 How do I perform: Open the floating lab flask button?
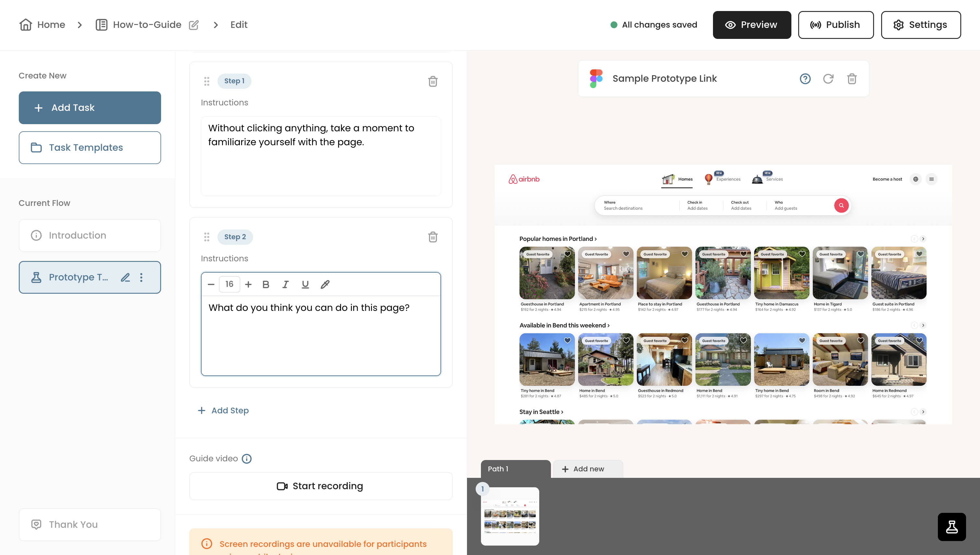(x=952, y=527)
